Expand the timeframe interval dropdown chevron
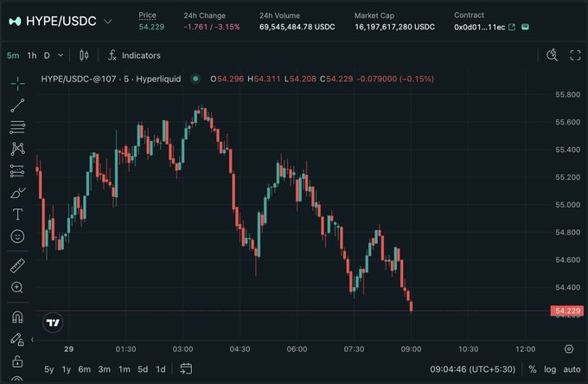 click(x=61, y=55)
